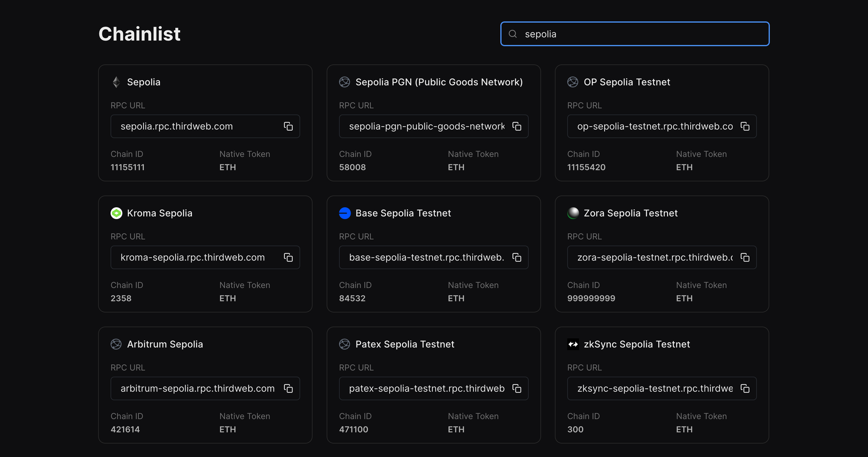Copy zkSync Sepolia Testnet RPC URL
The image size is (868, 457).
click(745, 388)
